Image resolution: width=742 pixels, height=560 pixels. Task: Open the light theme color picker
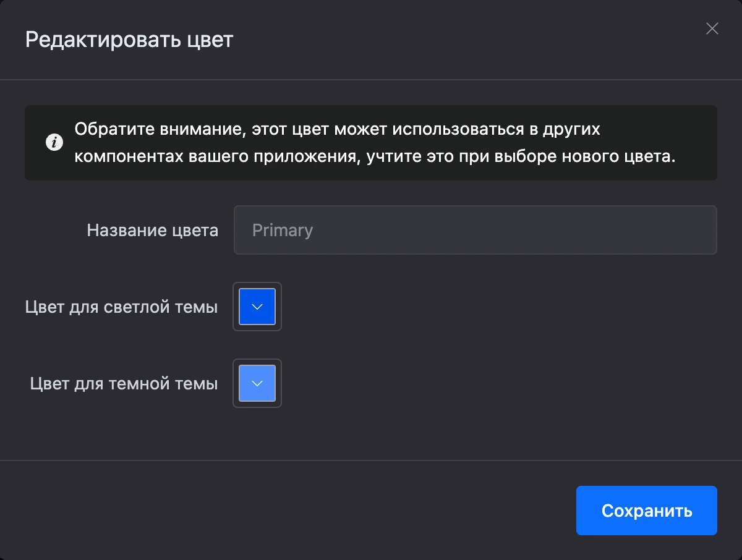pos(257,307)
